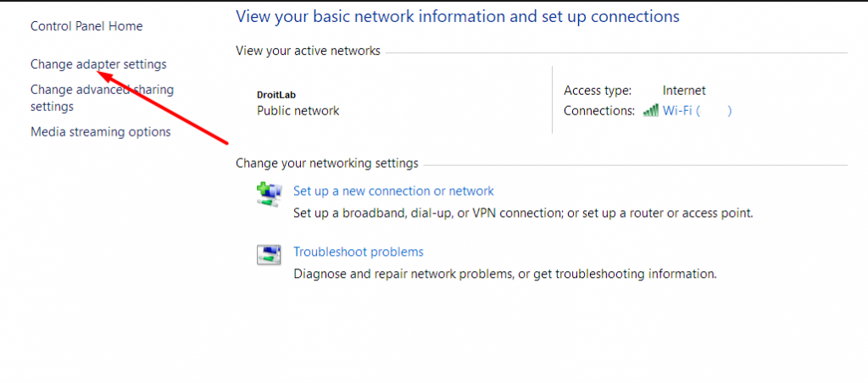Launch Troubleshoot problems link
The width and height of the screenshot is (868, 383).
(359, 252)
